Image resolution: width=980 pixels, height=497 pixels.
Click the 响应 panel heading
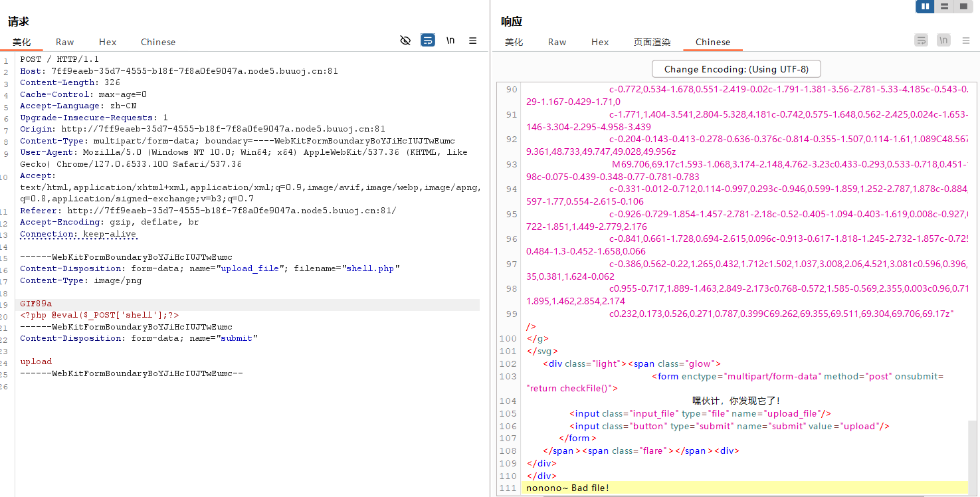coord(512,21)
